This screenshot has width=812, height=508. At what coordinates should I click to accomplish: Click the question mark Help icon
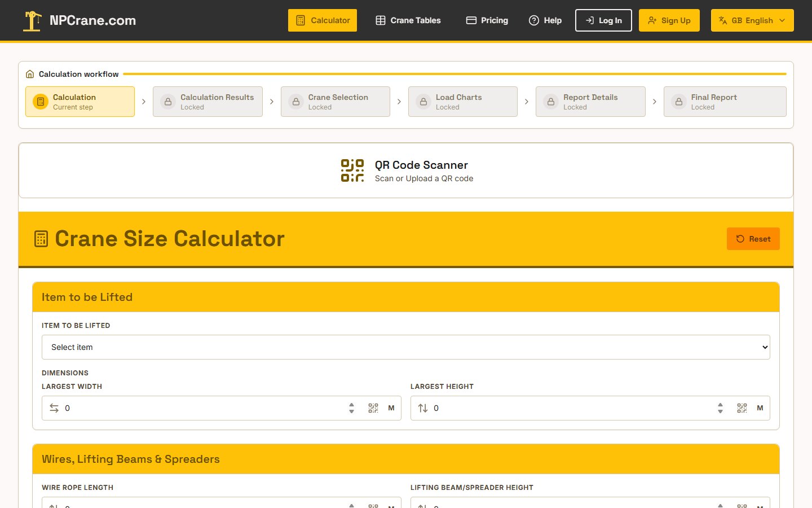pos(534,20)
